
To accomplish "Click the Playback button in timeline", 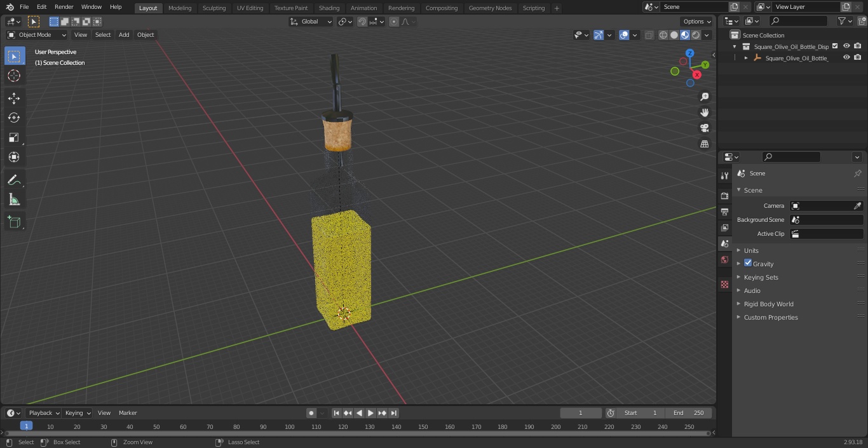I will tap(43, 413).
